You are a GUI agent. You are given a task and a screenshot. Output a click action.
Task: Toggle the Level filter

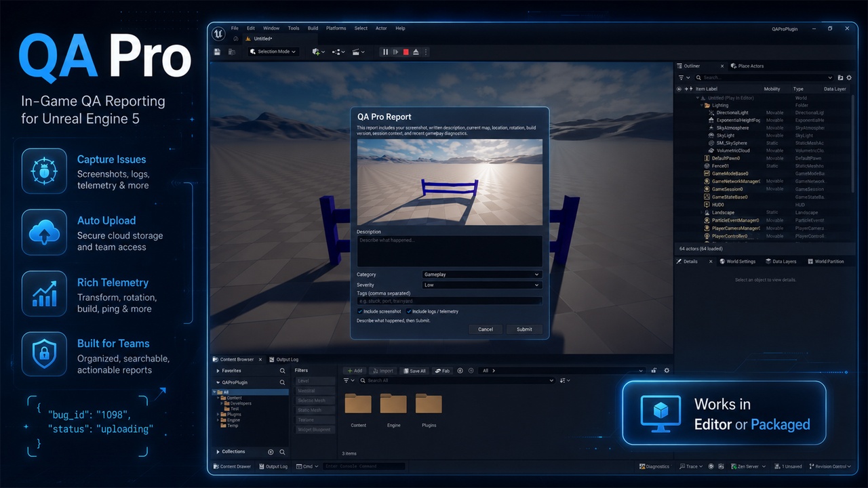coord(315,381)
